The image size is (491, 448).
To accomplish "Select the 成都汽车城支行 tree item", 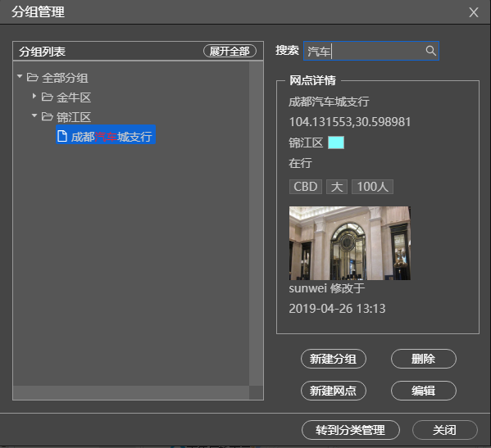I will pos(106,134).
